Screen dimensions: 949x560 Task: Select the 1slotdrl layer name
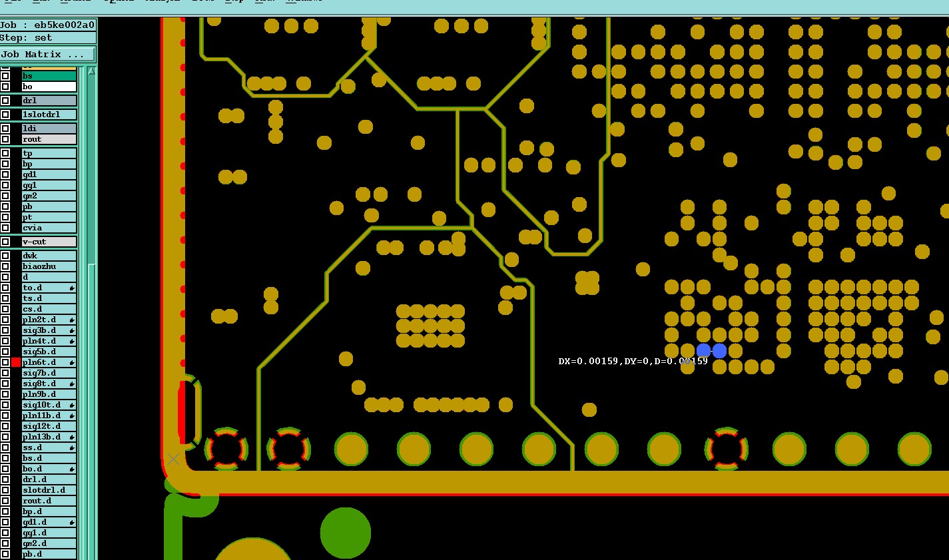49,115
